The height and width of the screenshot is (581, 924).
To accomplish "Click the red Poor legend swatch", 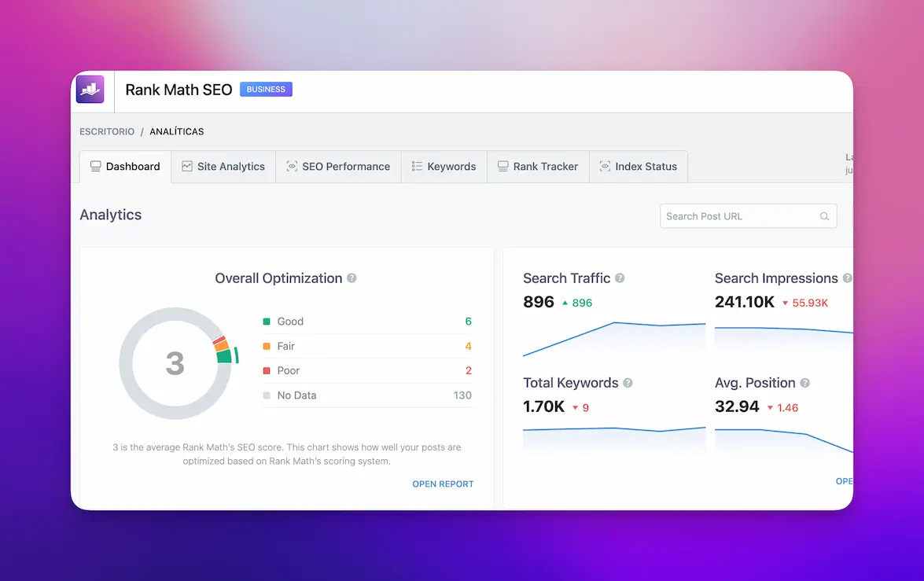I will (x=267, y=370).
